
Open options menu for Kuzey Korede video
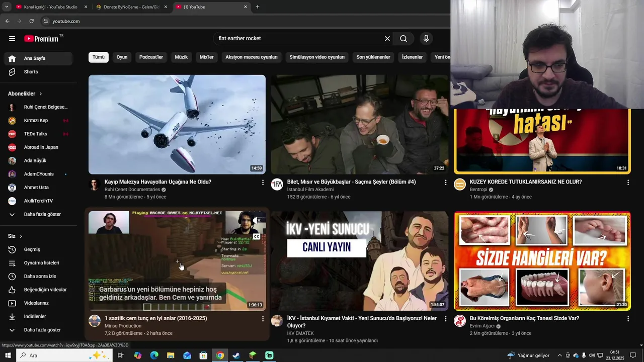628,183
